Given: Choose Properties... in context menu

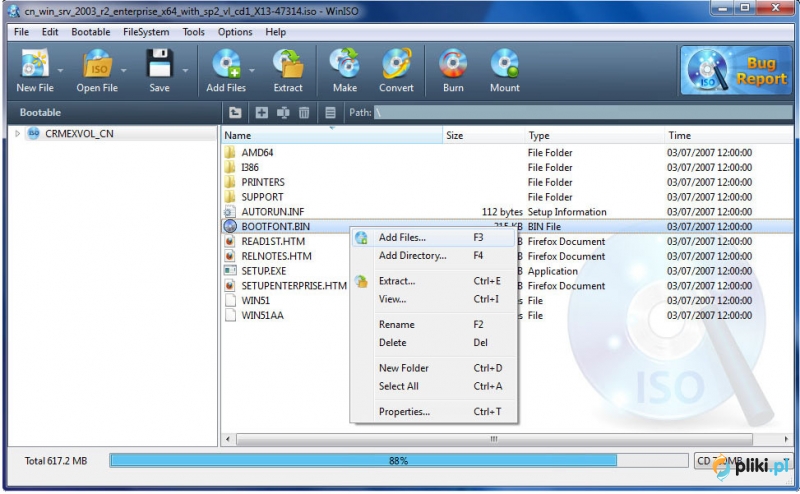Looking at the screenshot, I should point(433,411).
